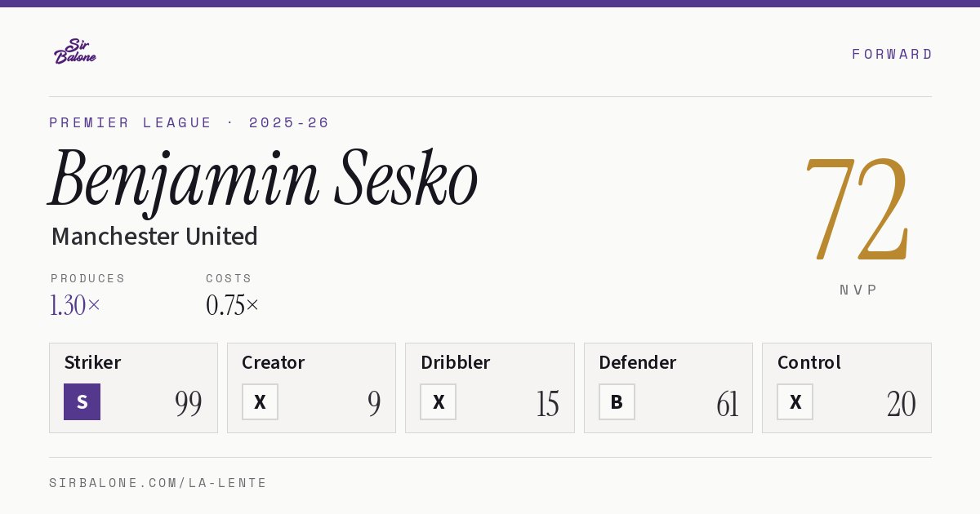Click the NVP label under the score
980x514 pixels.
[x=859, y=290]
